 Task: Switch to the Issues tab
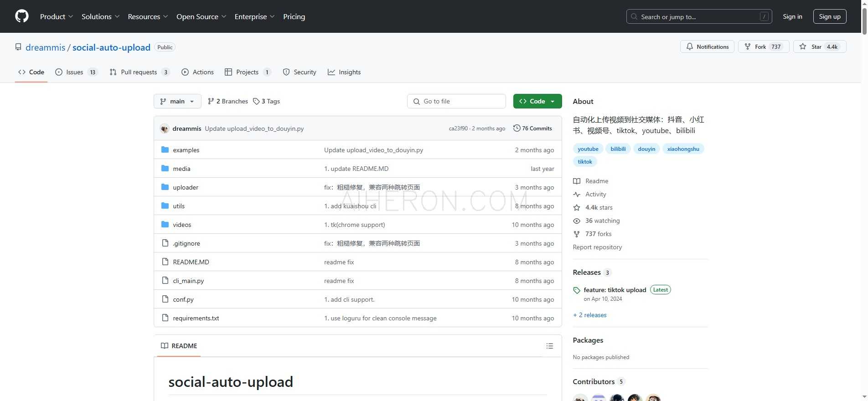[76, 72]
